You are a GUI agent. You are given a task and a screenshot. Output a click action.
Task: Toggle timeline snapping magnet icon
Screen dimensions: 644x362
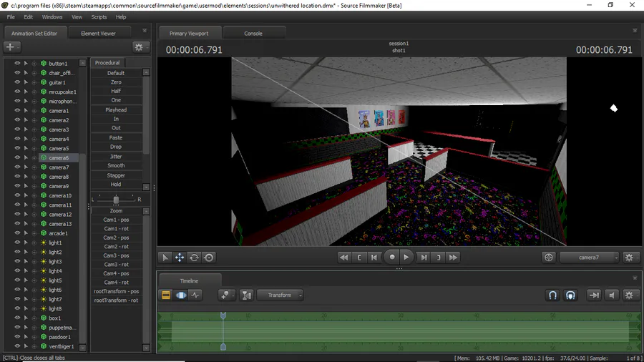(553, 295)
